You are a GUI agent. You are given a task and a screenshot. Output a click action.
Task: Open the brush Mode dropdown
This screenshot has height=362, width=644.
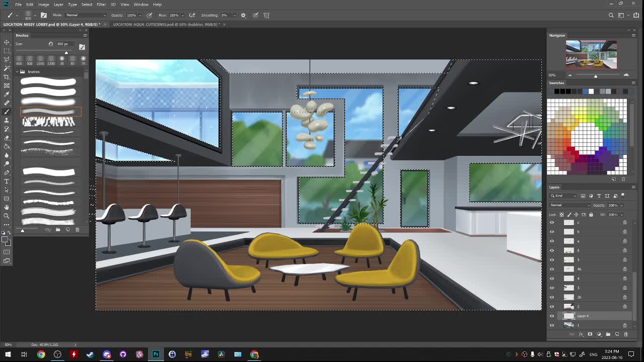[86, 15]
